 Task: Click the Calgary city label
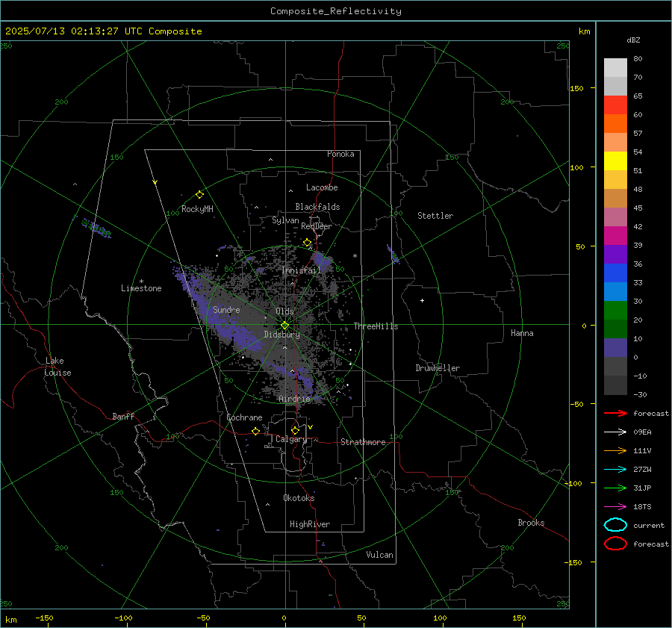(291, 439)
